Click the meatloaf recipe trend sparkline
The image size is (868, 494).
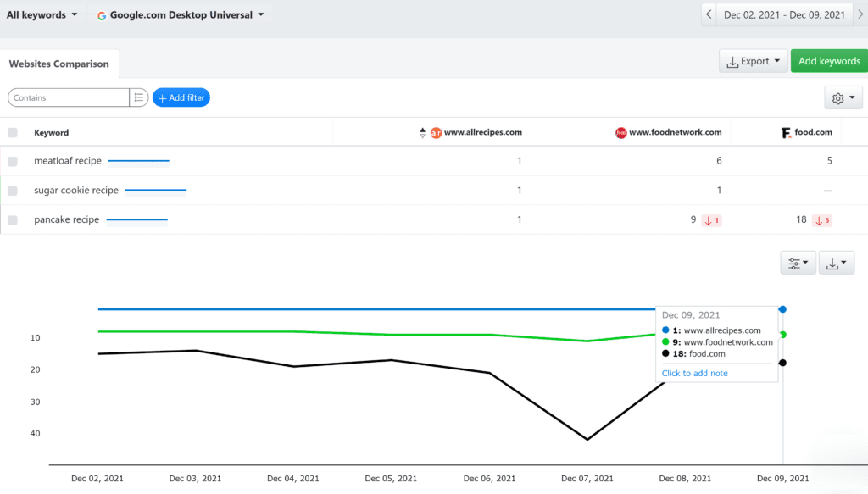138,161
